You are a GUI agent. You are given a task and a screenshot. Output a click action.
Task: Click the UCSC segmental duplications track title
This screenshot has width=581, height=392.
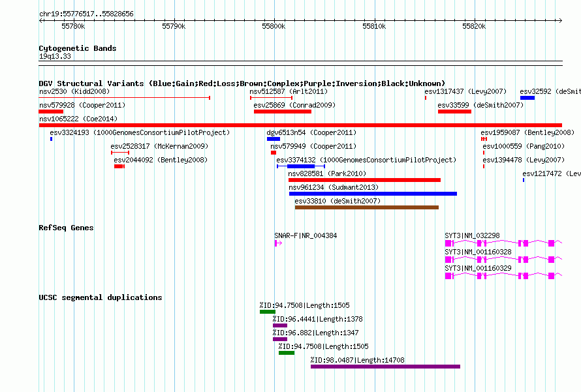pos(101,297)
